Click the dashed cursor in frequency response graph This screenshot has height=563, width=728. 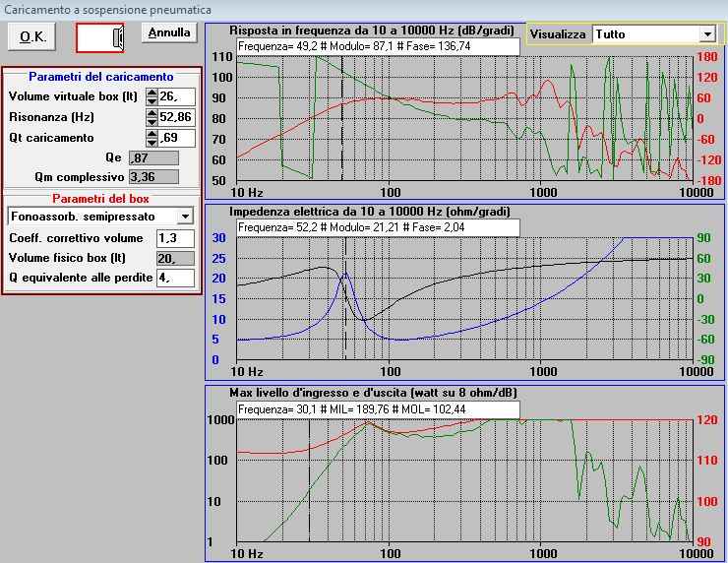342,118
